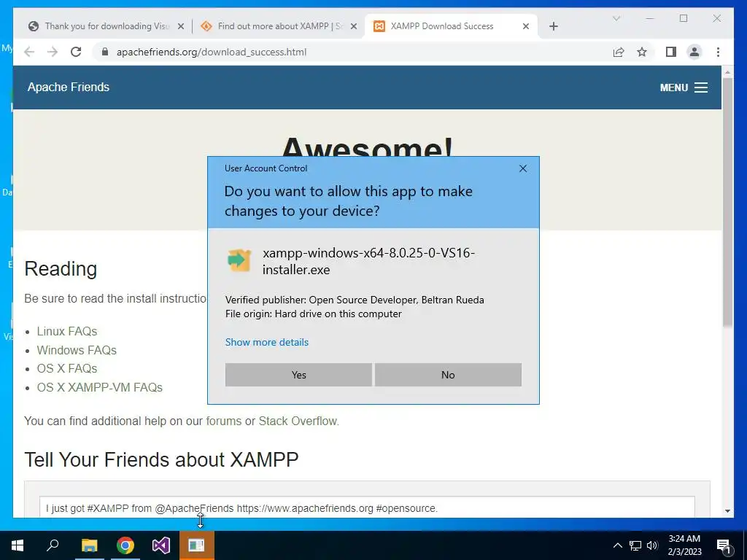The width and height of the screenshot is (747, 560).
Task: Reload the current page
Action: point(76,52)
